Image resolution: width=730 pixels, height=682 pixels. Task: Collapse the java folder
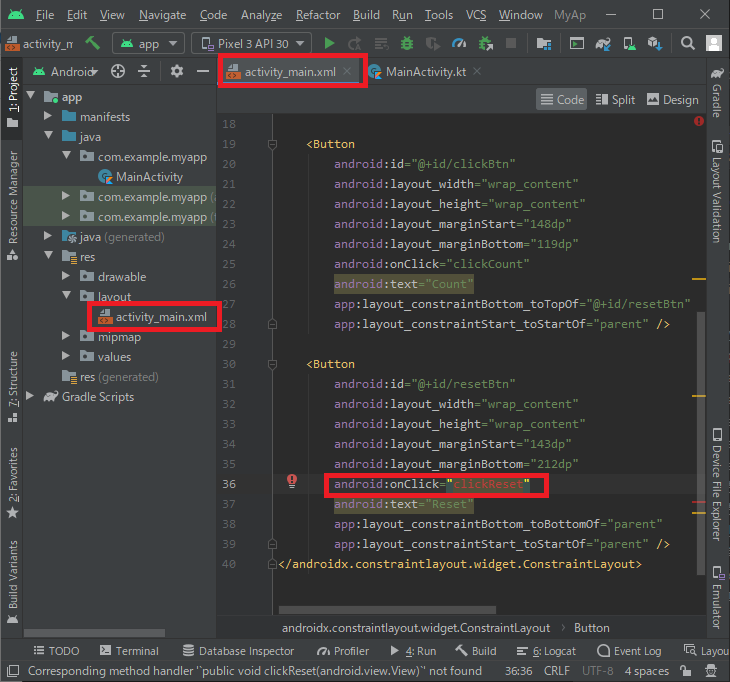tap(48, 135)
